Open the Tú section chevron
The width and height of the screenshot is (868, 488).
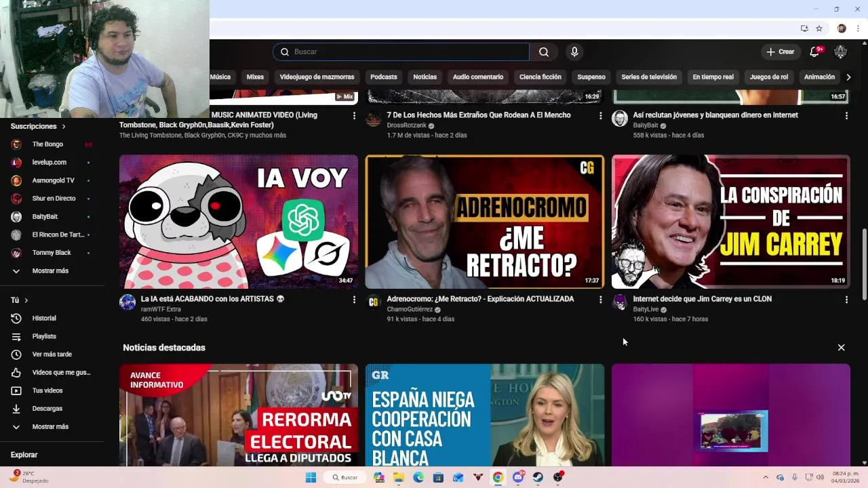click(26, 300)
